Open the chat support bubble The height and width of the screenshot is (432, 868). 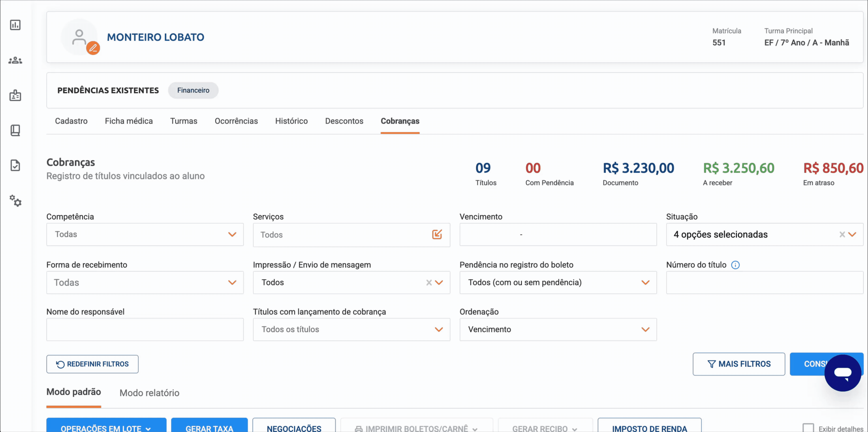coord(843,373)
